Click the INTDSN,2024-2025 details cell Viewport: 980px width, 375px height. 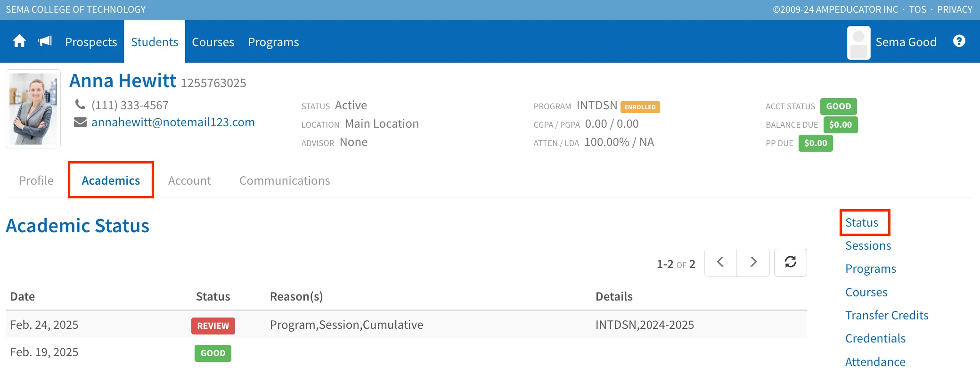645,325
